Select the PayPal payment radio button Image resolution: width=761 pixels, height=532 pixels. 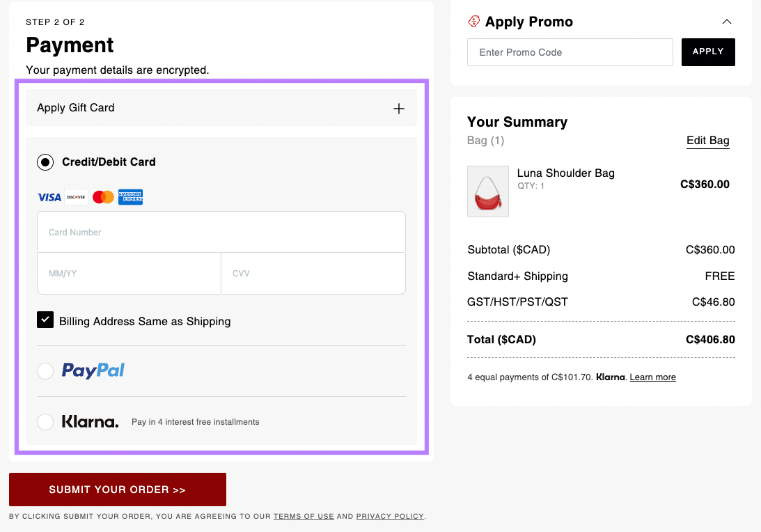45,371
